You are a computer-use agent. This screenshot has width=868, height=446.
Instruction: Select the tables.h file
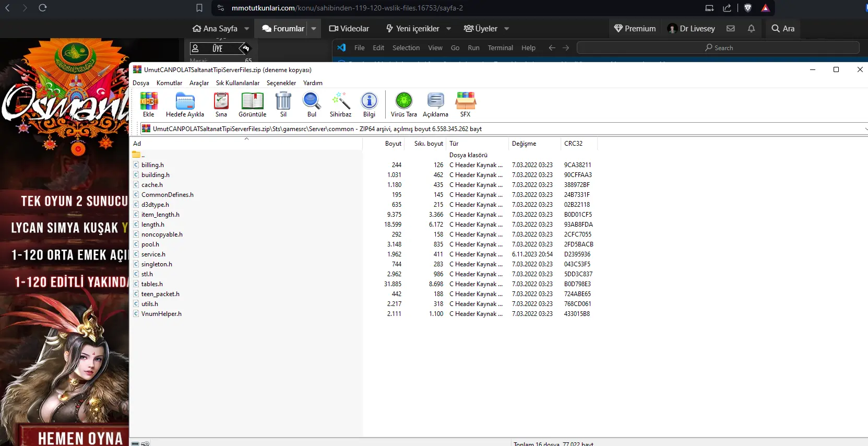(152, 284)
